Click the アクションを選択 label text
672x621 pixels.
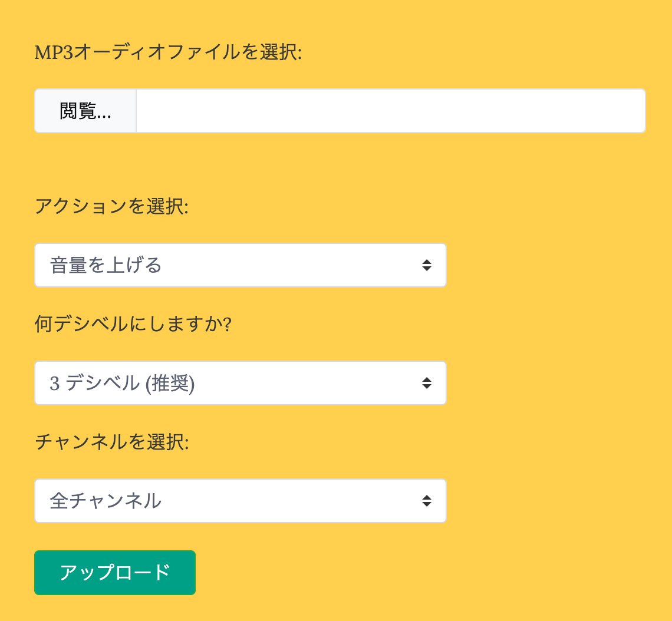(x=111, y=206)
